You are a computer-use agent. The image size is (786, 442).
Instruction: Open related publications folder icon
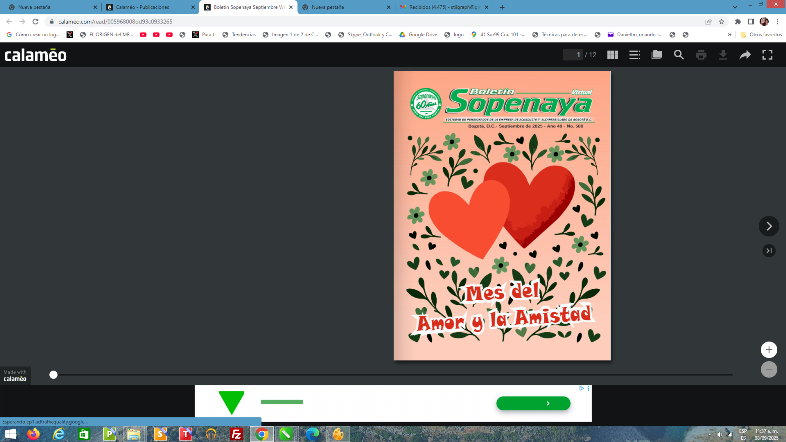657,55
